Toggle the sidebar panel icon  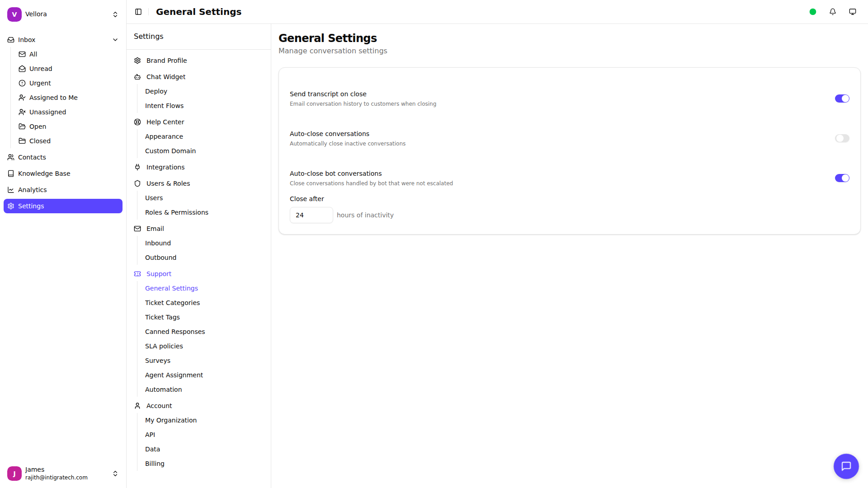(138, 12)
